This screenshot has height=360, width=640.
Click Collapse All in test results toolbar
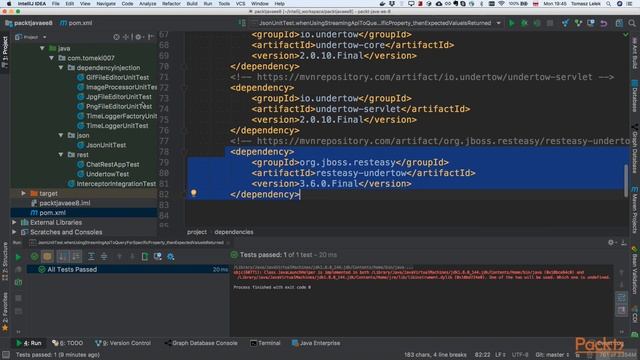coord(104,257)
